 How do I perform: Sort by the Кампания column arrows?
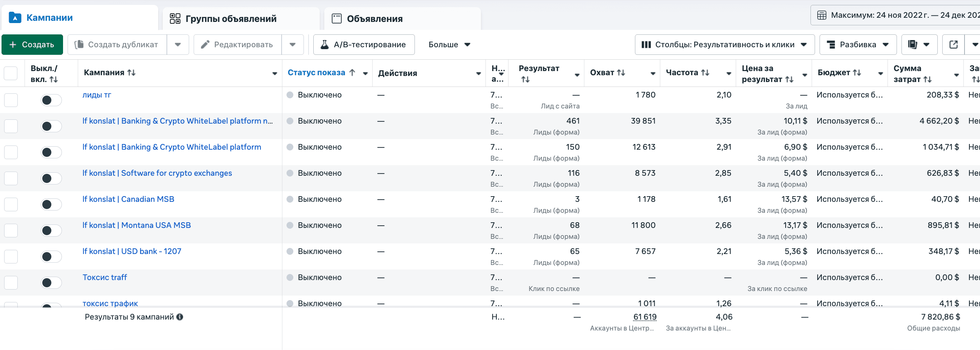[x=131, y=72]
